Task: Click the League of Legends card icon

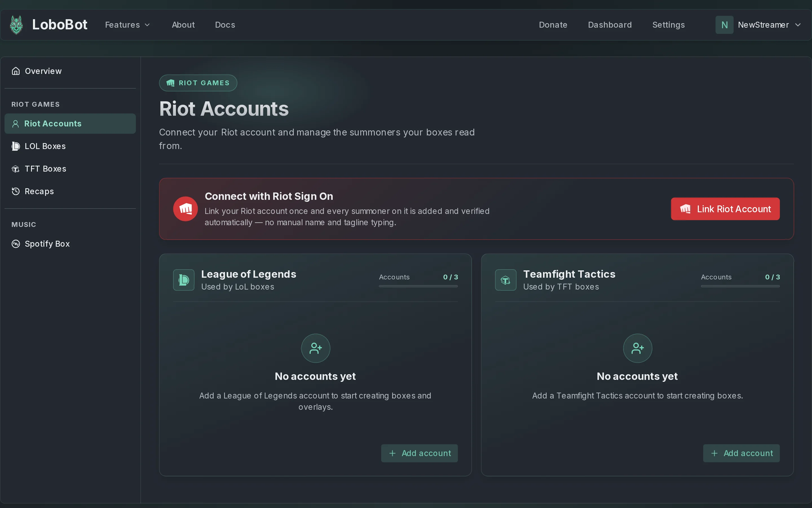Action: tap(184, 280)
